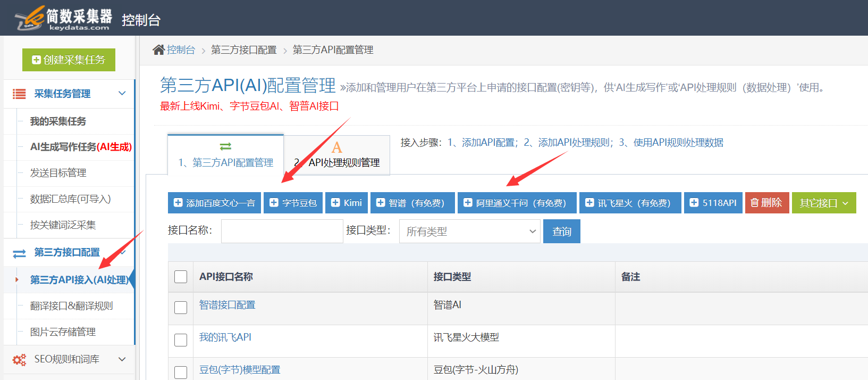The image size is (868, 380).
Task: Click plus icon on Kimi button
Action: click(x=335, y=203)
